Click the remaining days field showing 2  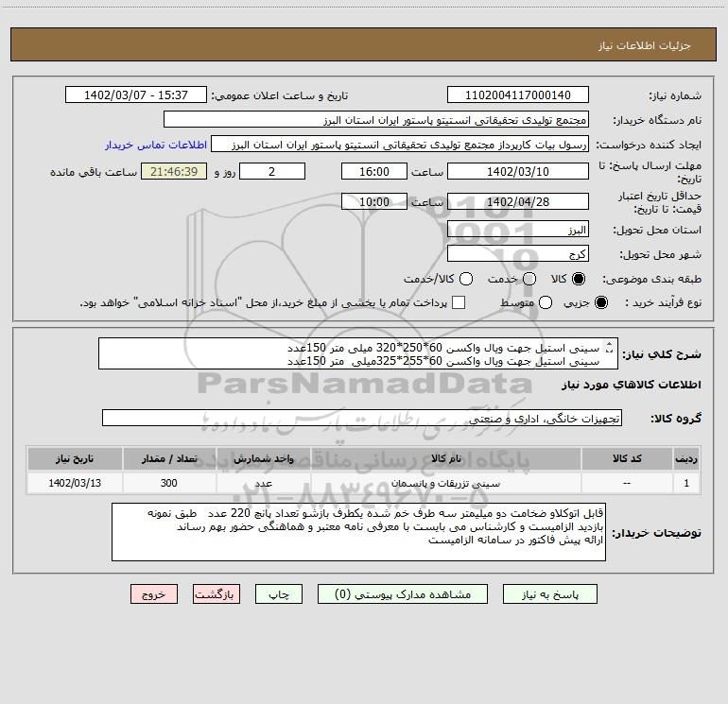(272, 171)
